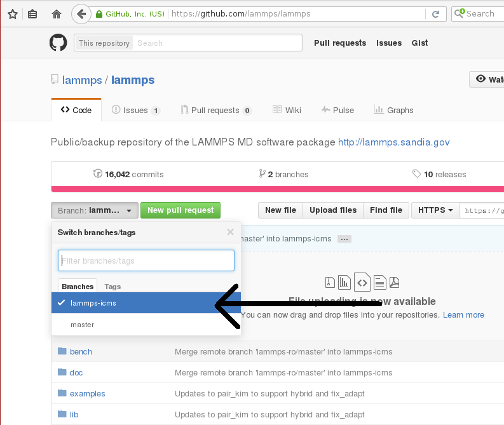Screen dimensions: 504x425
Task: View the 2 branches
Action: [284, 174]
